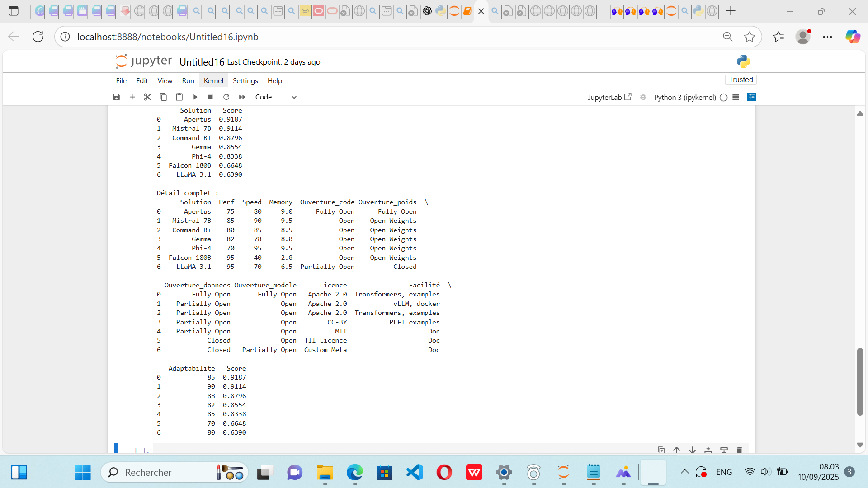868x488 pixels.
Task: Click the scrollbar down arrow
Action: (860, 445)
